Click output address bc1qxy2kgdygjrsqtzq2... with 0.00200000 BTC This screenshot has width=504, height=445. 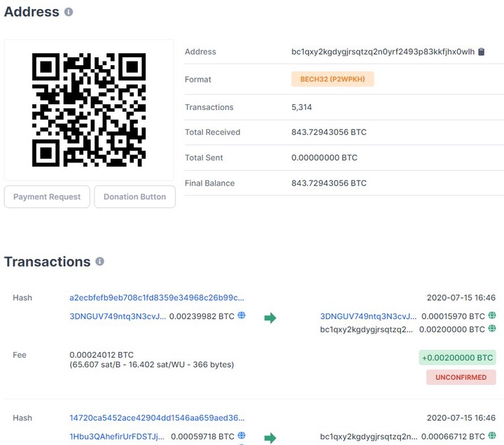tap(366, 330)
